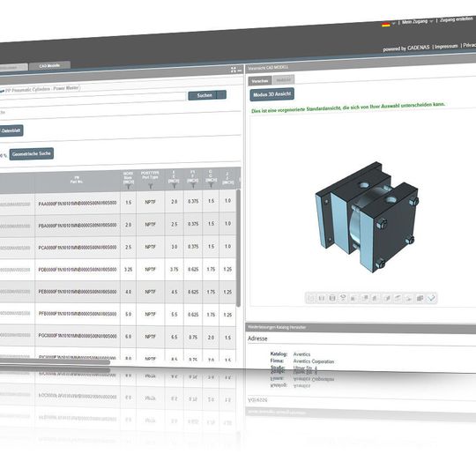
Task: Select part number PFB0000F row cell
Action: (x=78, y=314)
